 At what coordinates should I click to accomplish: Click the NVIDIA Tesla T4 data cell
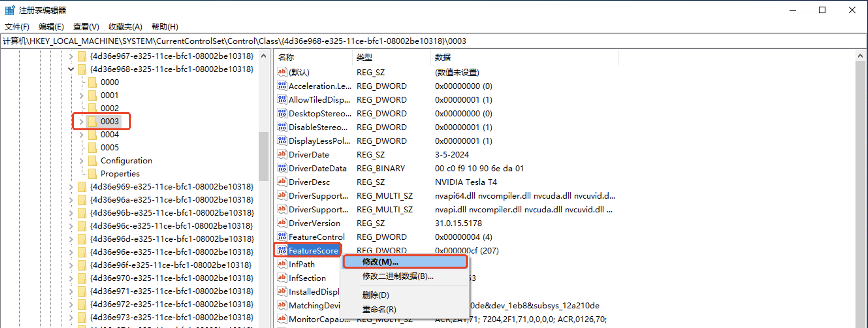(x=466, y=182)
